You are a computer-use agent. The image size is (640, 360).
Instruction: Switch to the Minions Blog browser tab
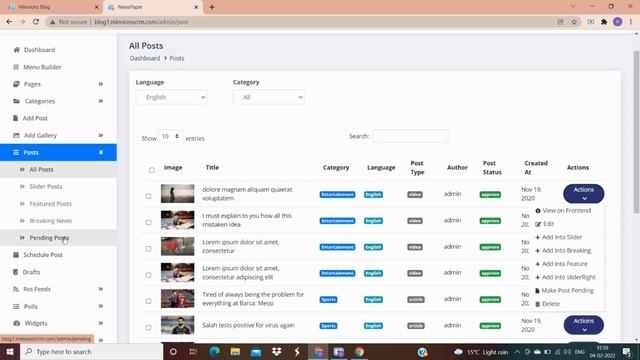click(51, 7)
